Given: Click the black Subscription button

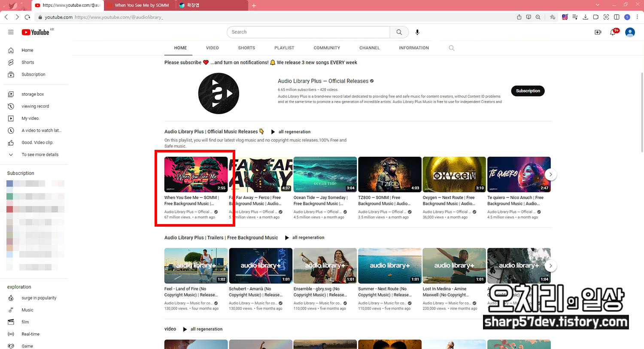Looking at the screenshot, I should pos(528,91).
